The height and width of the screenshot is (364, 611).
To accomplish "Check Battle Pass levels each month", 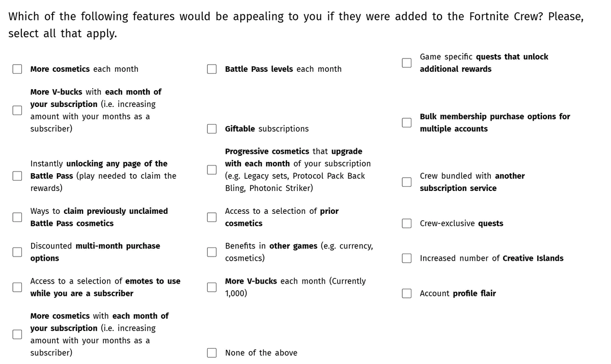I will [211, 69].
